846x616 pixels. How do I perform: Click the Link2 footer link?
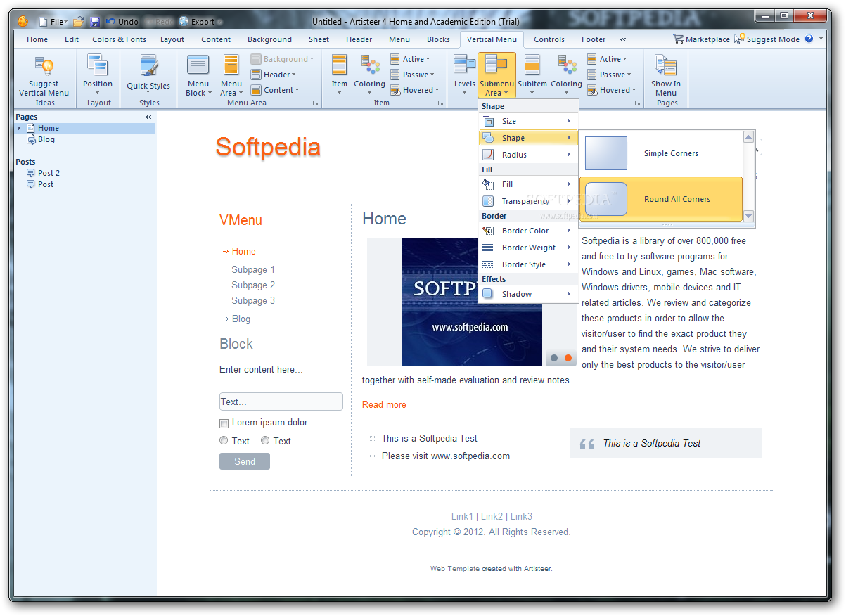[492, 516]
